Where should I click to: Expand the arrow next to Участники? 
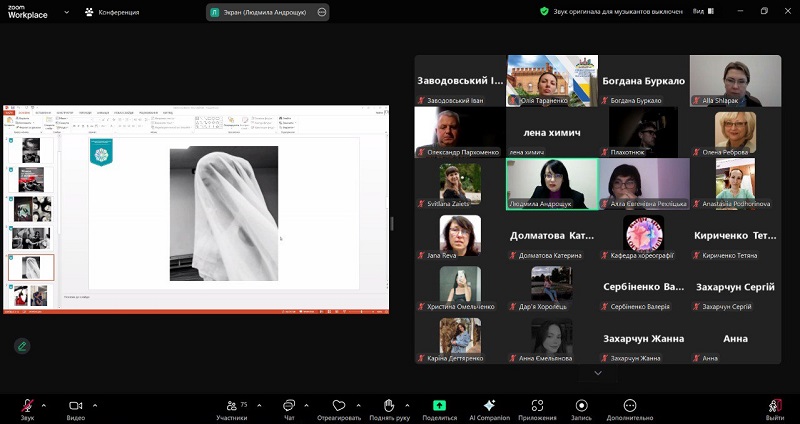click(259, 405)
